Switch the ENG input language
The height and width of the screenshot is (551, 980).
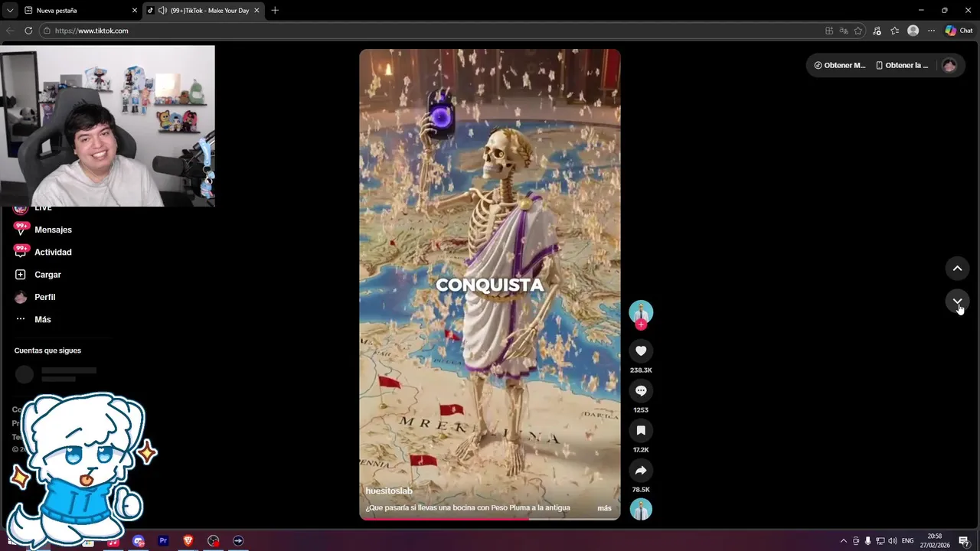coord(908,541)
